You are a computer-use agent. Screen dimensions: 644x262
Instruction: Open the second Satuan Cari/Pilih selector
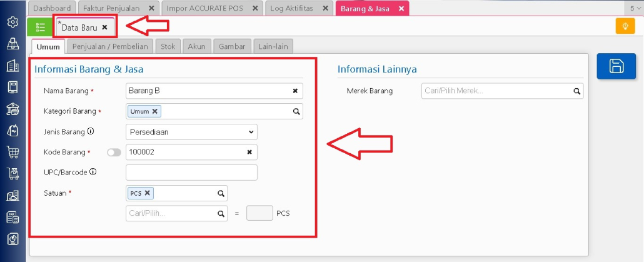pyautogui.click(x=176, y=214)
